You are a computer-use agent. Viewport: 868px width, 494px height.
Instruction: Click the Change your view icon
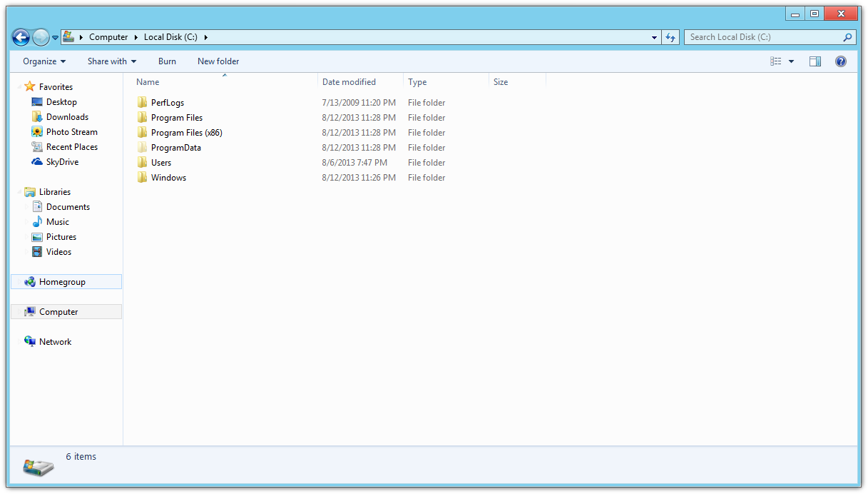(x=776, y=61)
